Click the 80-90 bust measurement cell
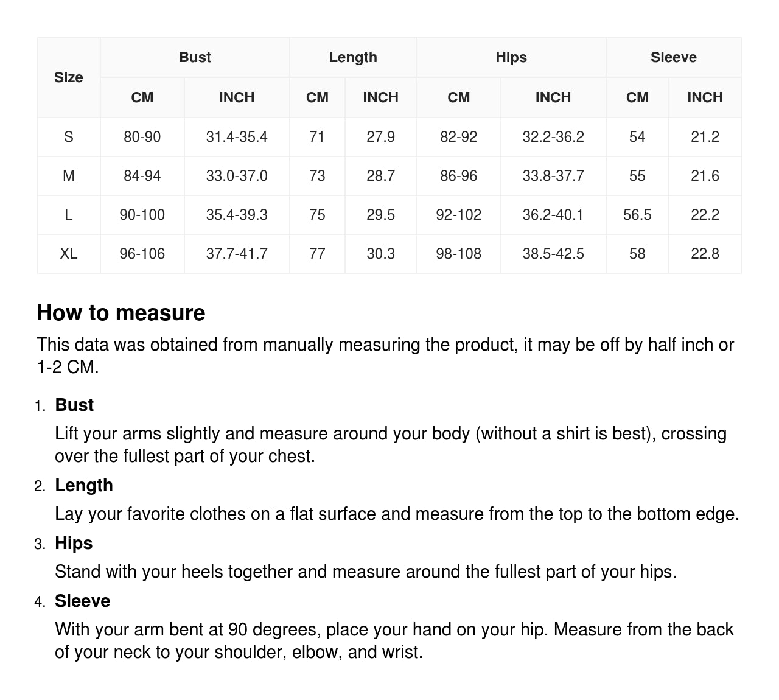The image size is (779, 700). (142, 137)
